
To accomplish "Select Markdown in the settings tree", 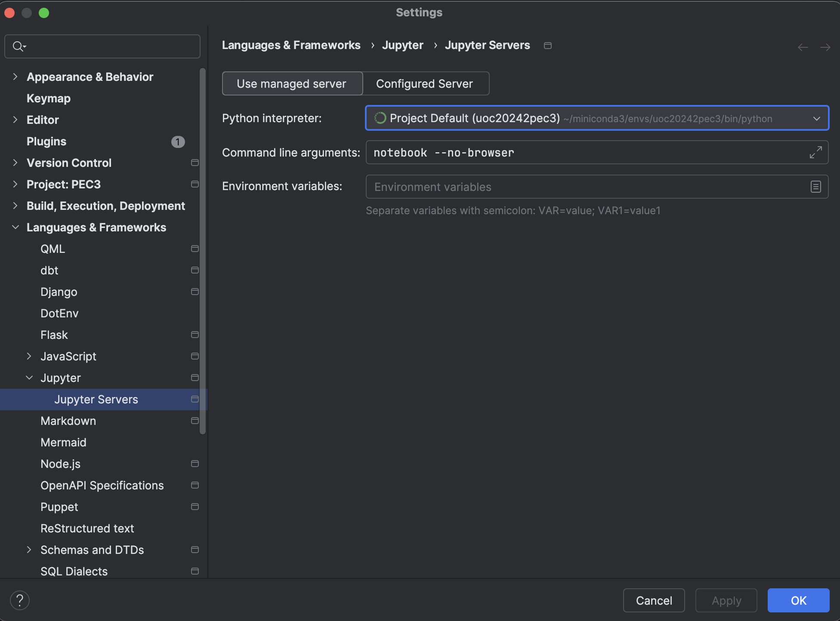I will click(68, 421).
